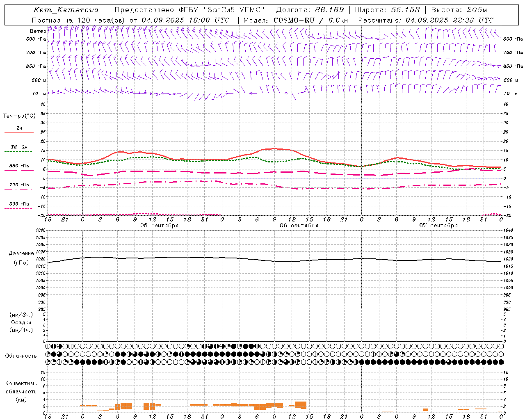This screenshot has height=420, width=525.
Task: Click the (мм/3ч.) precipitation unit label
Action: 21,315
